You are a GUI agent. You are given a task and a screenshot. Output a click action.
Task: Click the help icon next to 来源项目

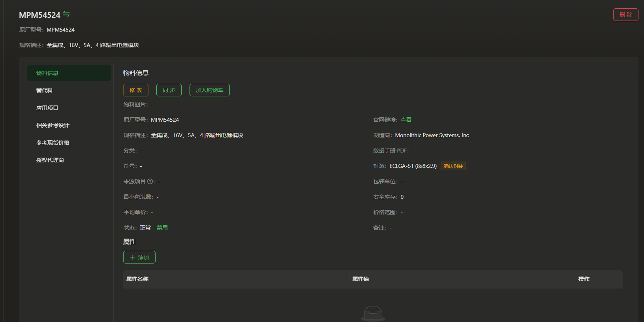pyautogui.click(x=150, y=182)
